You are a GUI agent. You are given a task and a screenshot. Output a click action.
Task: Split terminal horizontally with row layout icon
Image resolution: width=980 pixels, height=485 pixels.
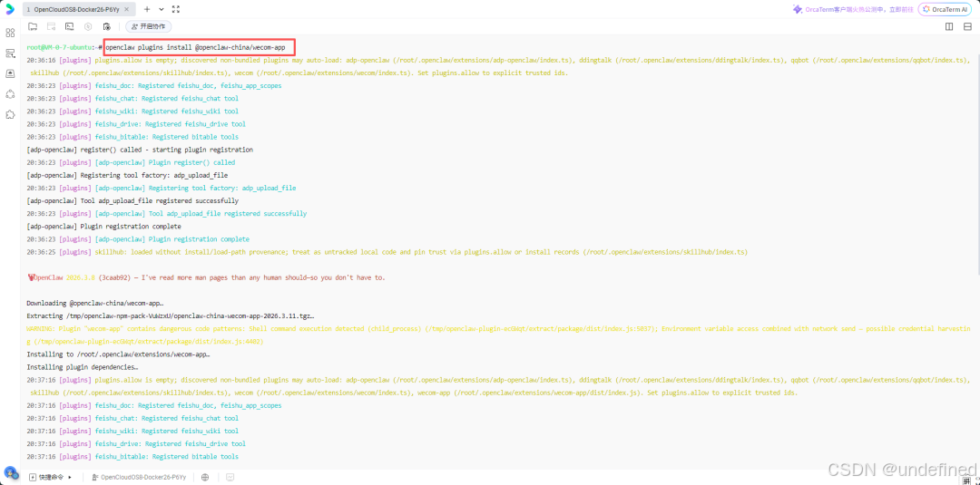click(967, 26)
